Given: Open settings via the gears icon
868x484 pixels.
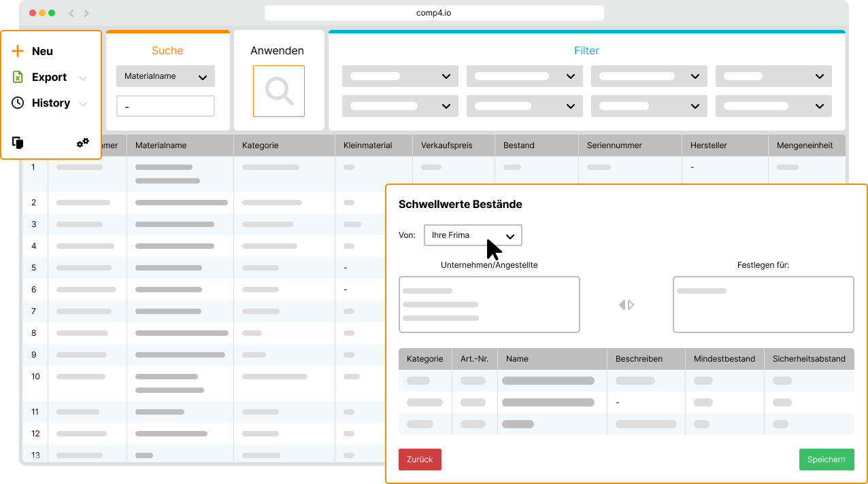Looking at the screenshot, I should coord(83,143).
